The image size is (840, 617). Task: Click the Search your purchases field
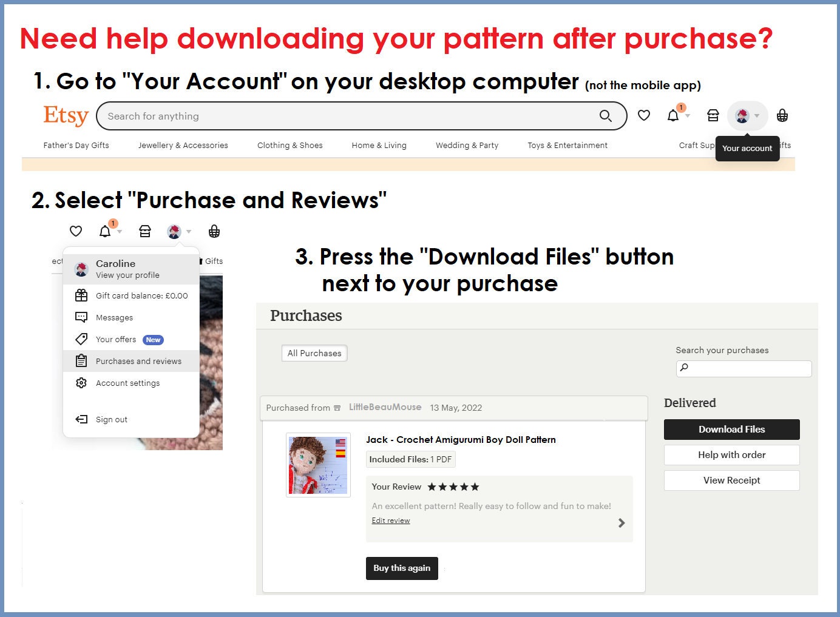(x=743, y=368)
